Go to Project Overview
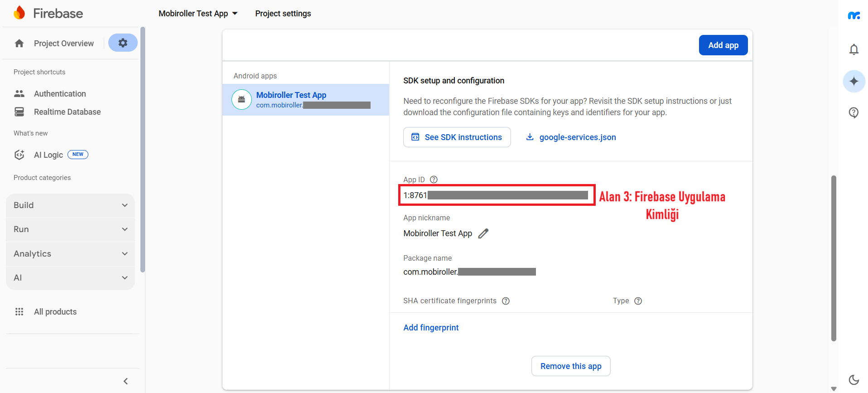 (64, 43)
